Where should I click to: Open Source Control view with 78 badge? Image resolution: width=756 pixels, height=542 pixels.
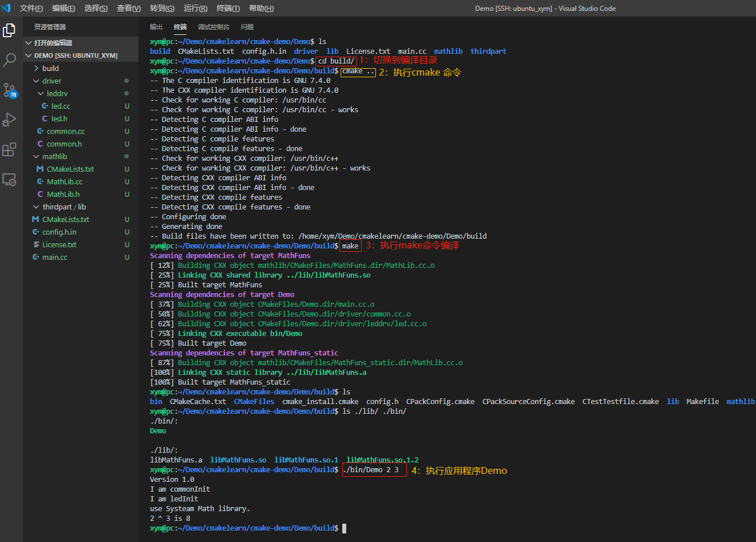(9, 90)
